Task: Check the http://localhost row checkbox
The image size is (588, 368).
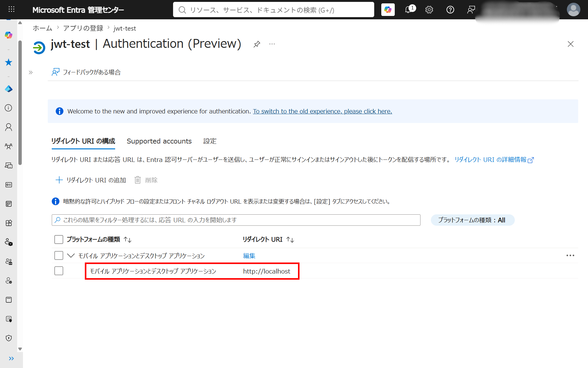Action: coord(59,271)
